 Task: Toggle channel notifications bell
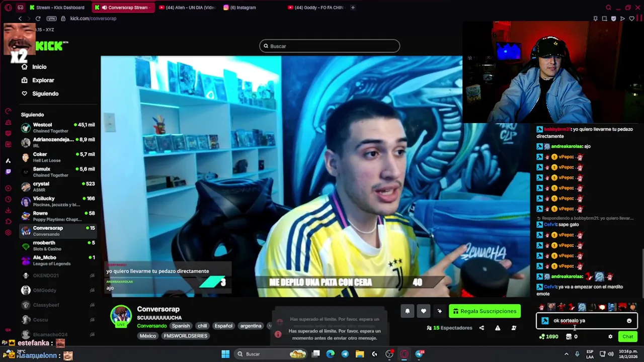click(x=408, y=311)
